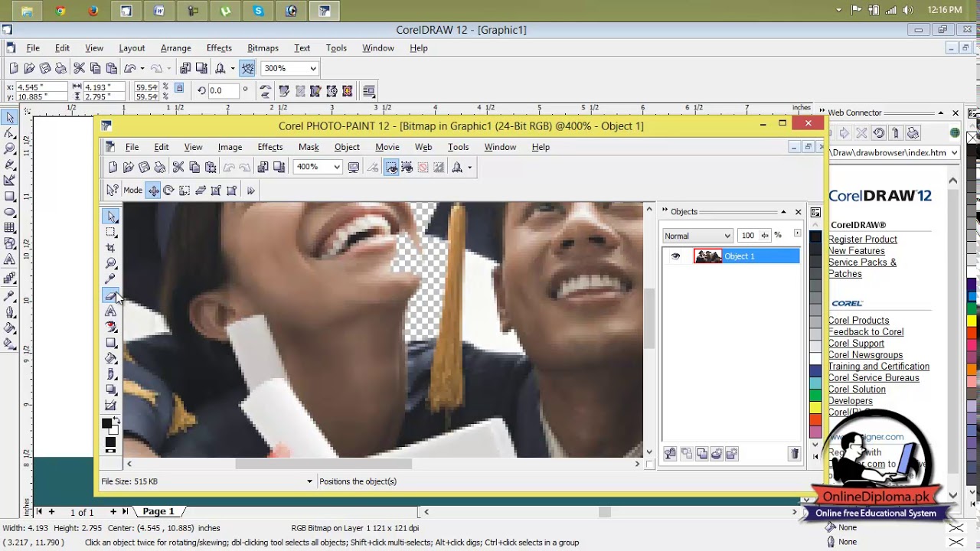Toggle Show Object Marquee in PHOTO-PAINT toolbar
The width and height of the screenshot is (980, 551).
pyautogui.click(x=391, y=167)
